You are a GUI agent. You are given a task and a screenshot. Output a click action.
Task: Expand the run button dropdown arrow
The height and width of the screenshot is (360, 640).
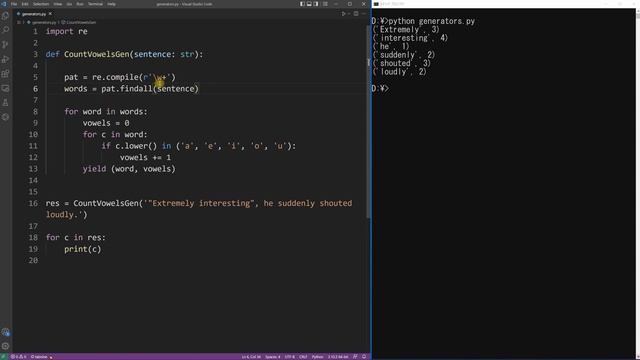[x=349, y=14]
